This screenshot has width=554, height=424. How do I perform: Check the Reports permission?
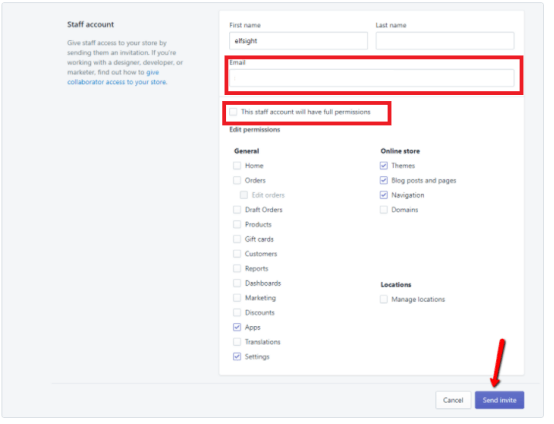click(x=237, y=269)
